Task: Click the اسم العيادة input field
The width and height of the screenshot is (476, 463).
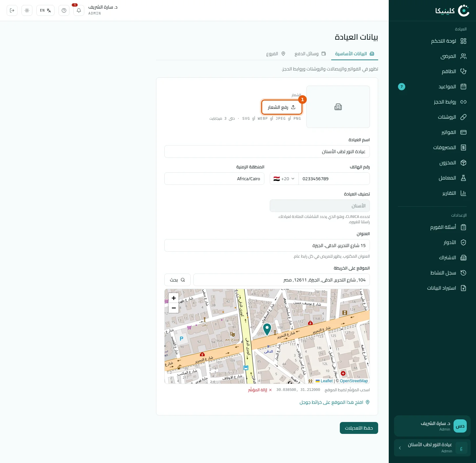Action: coord(267,151)
